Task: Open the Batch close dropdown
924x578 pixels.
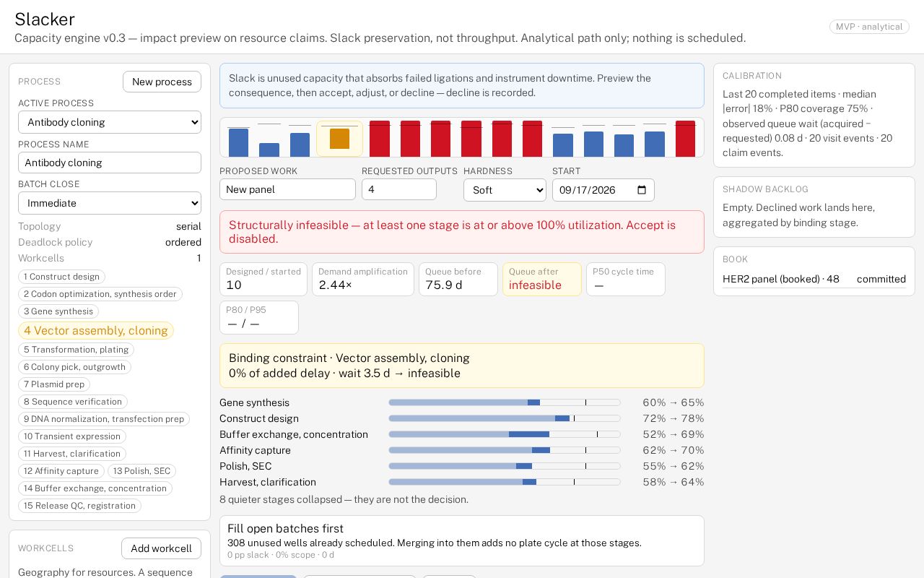Action: [110, 203]
